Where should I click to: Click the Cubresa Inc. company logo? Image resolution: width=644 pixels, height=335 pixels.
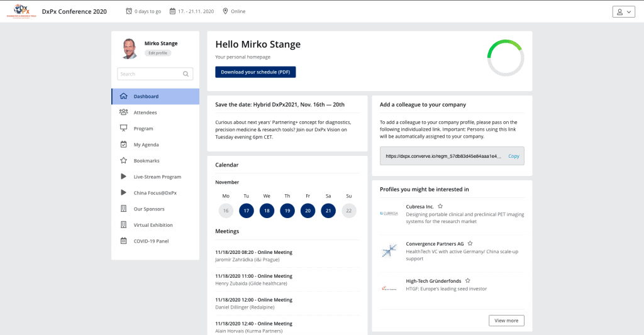(389, 213)
